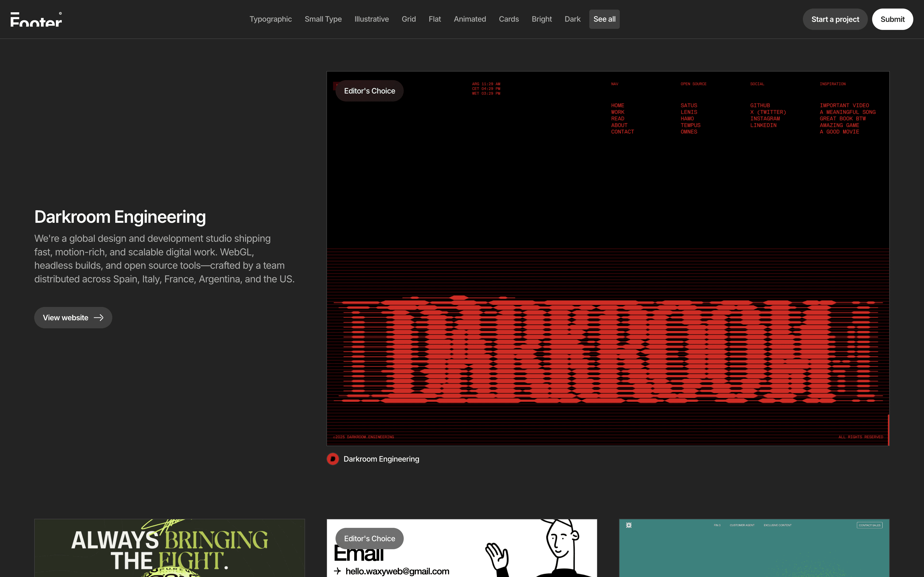Click the Illustrative category
Screen dimensions: 924x577
point(372,19)
